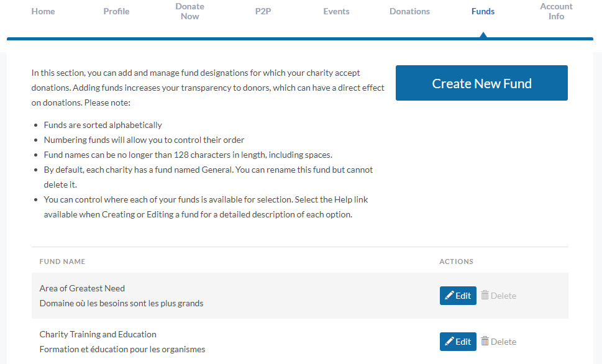This screenshot has height=364, width=602.
Task: Click the Funds tab
Action: tap(483, 11)
